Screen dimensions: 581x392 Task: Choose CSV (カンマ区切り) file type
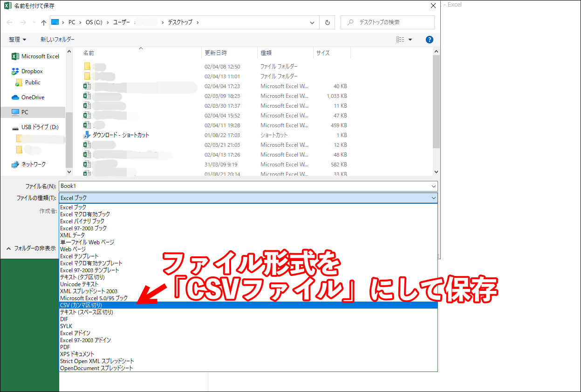click(x=248, y=305)
